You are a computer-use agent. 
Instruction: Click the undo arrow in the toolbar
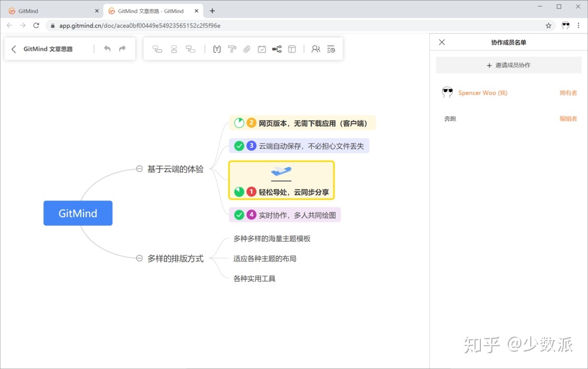click(107, 49)
